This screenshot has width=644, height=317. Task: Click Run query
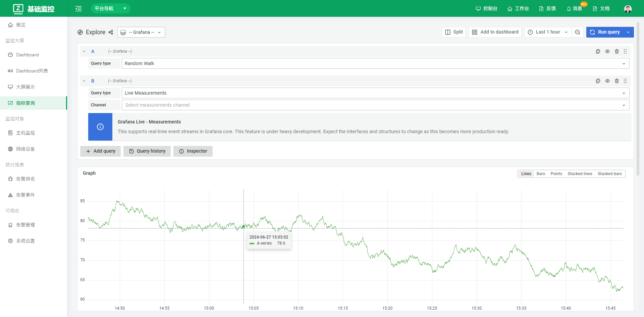605,32
